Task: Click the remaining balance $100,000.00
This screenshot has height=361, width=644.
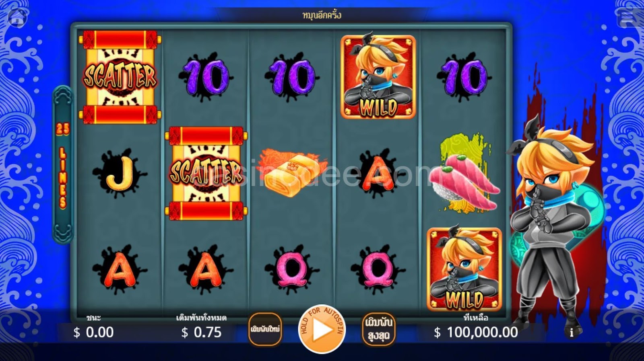Action: [476, 332]
